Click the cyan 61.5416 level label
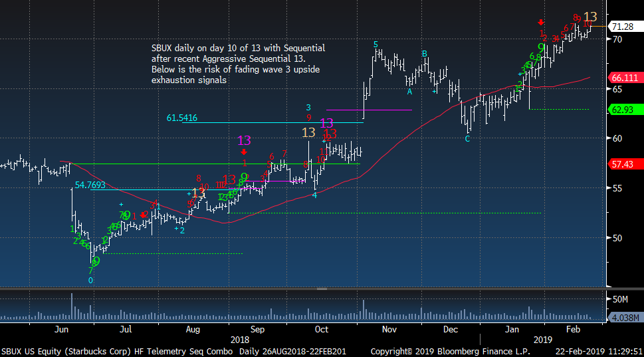The image size is (644, 357). tap(181, 118)
